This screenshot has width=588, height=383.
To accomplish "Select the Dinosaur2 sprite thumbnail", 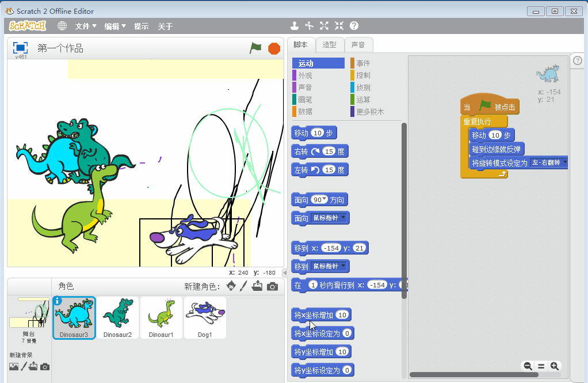I will pyautogui.click(x=118, y=318).
